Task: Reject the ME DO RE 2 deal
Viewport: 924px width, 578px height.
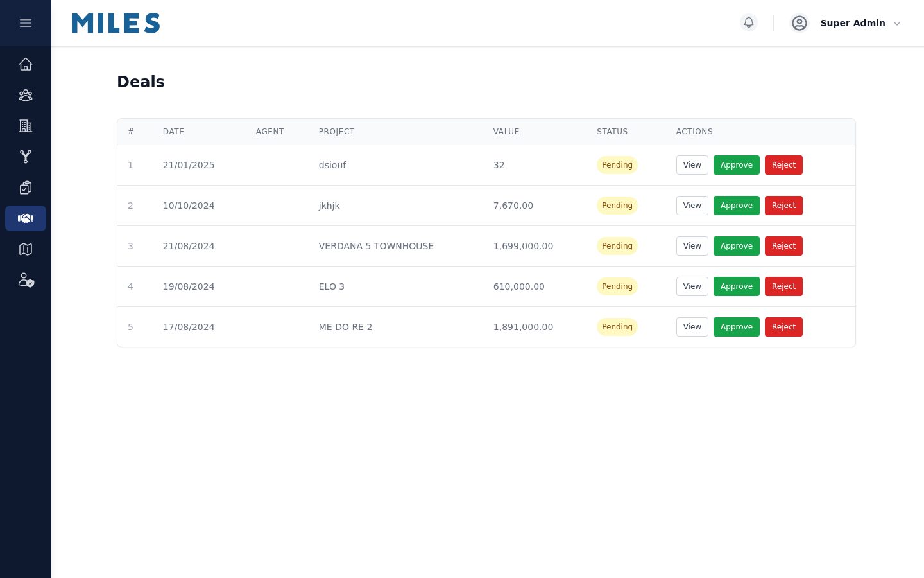Action: (783, 327)
